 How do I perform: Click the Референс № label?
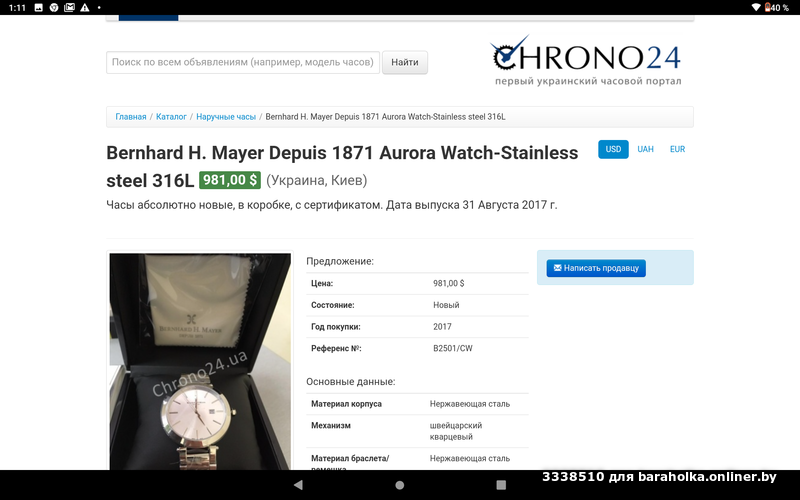click(336, 348)
